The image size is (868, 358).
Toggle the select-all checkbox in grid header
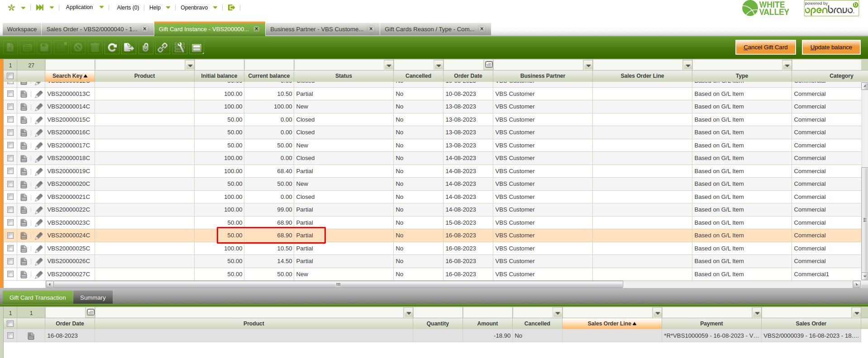coord(10,76)
